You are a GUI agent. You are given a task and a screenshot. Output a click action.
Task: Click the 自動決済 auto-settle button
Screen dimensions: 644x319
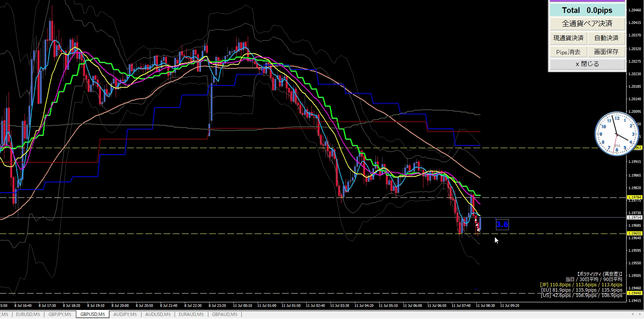point(606,38)
